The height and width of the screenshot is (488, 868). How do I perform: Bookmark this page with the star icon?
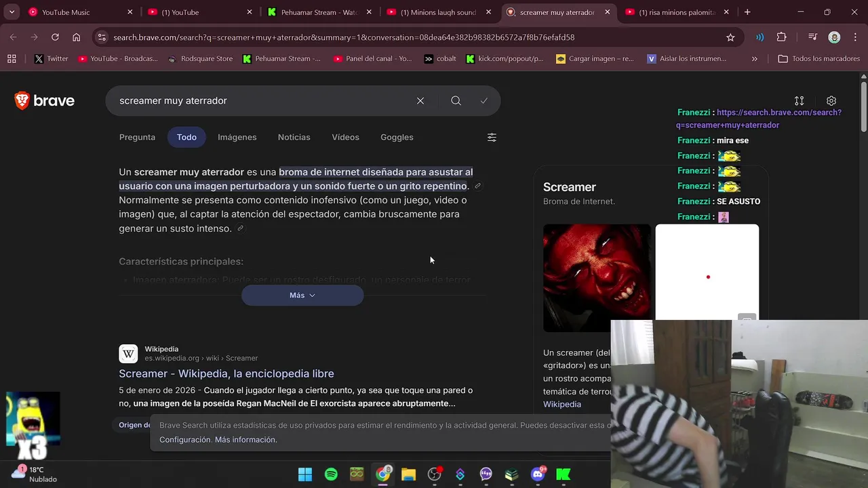[730, 37]
